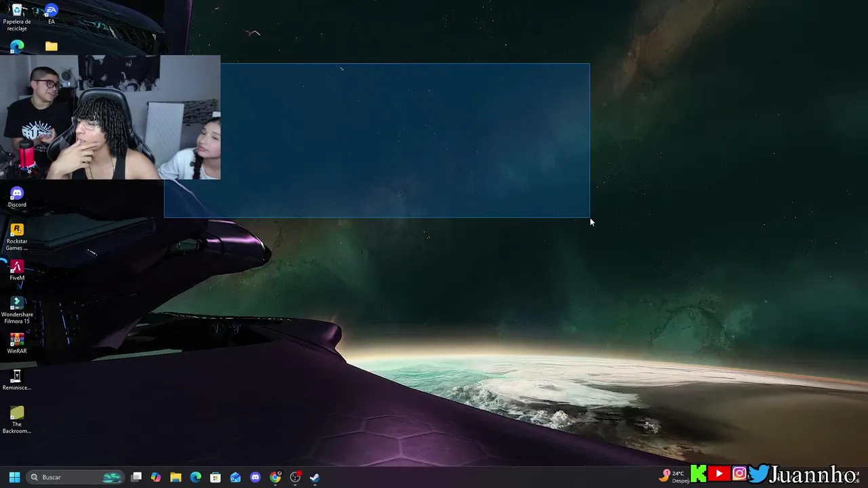Open Outlook mail from the taskbar
Viewport: 868px width, 488px height.
click(x=235, y=477)
